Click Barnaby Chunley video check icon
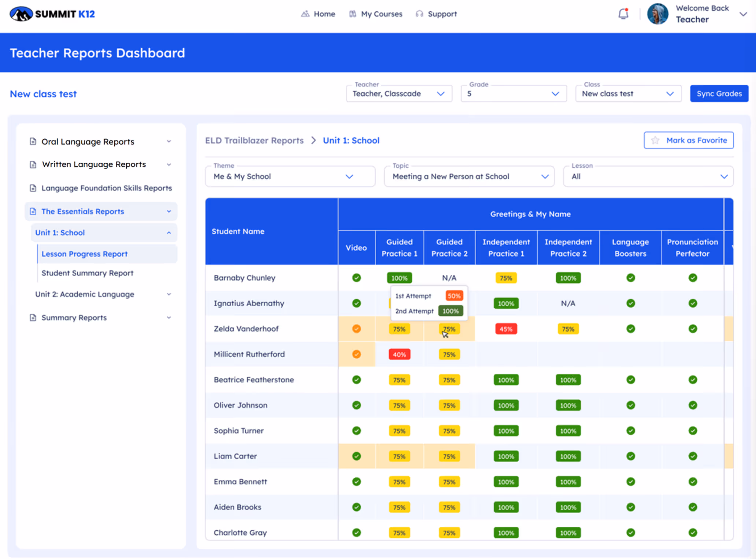This screenshot has height=559, width=756. tap(356, 278)
